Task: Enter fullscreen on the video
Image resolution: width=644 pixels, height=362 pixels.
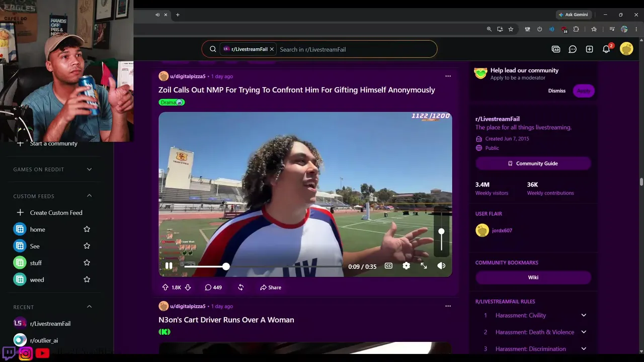Action: click(x=424, y=266)
